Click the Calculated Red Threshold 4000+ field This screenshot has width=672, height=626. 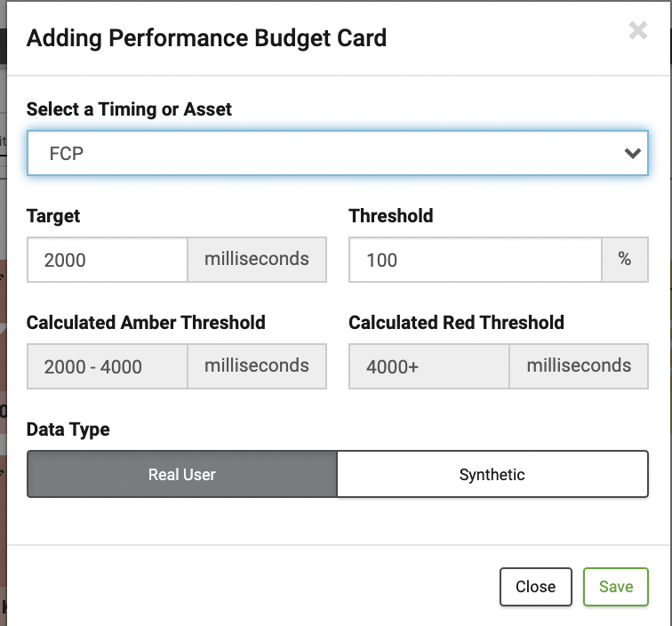point(429,366)
